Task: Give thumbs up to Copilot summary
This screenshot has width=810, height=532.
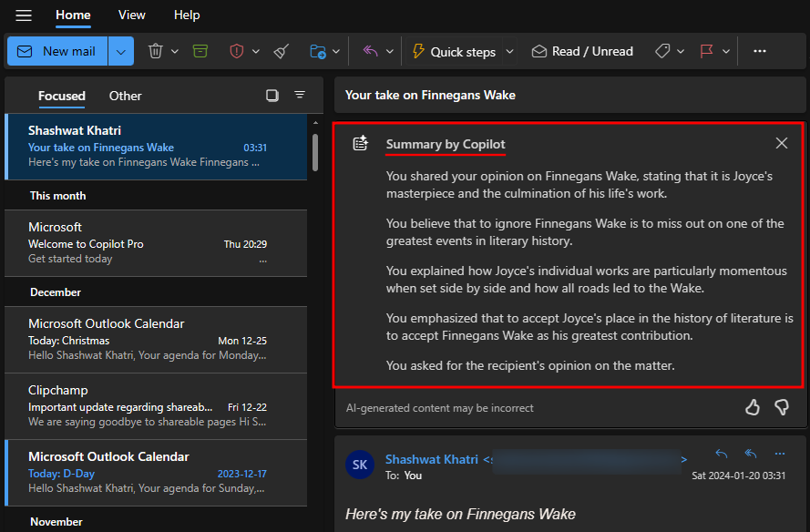Action: (x=753, y=407)
